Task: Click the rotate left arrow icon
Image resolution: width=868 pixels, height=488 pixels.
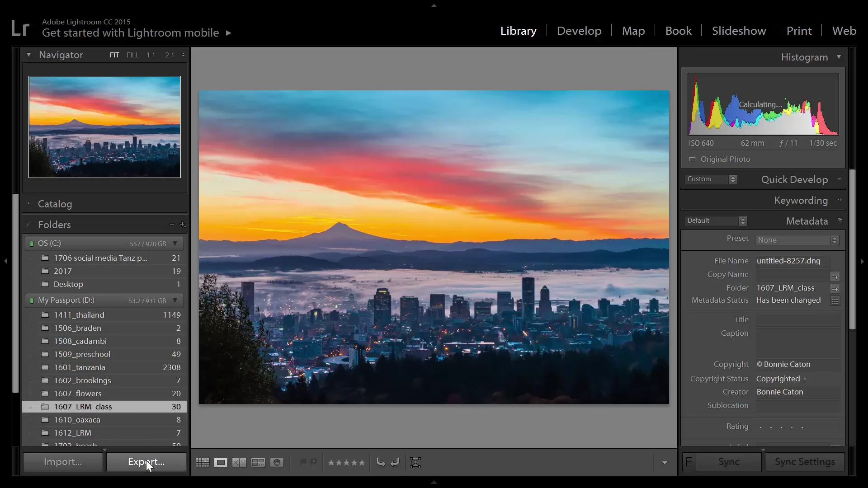Action: click(x=381, y=462)
